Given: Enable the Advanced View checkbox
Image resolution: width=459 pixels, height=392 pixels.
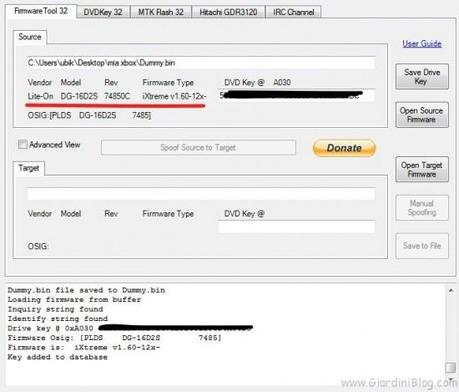Looking at the screenshot, I should [23, 144].
